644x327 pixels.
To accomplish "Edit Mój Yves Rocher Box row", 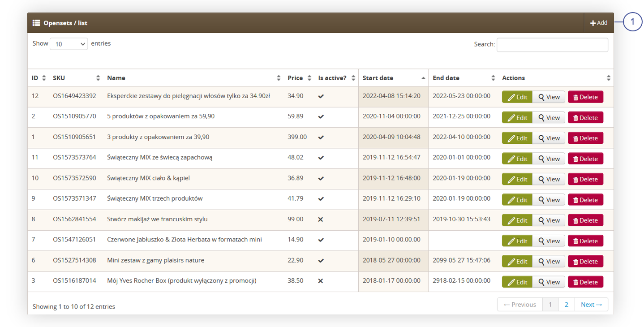I will tap(517, 282).
